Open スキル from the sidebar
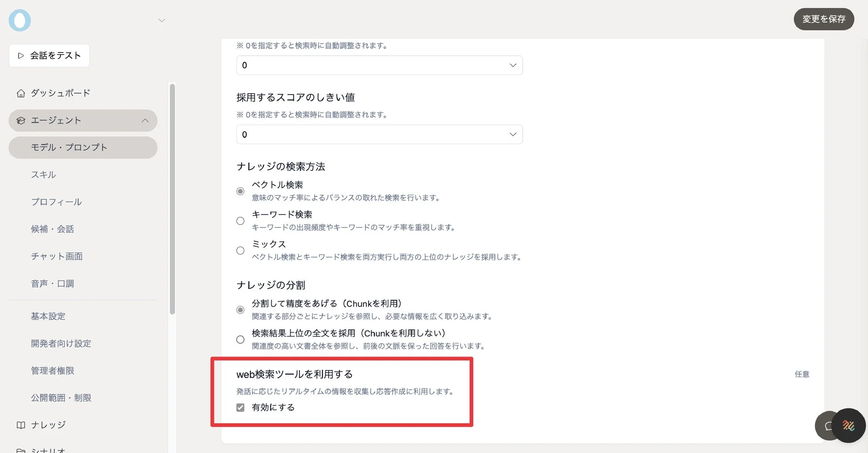 pyautogui.click(x=43, y=174)
